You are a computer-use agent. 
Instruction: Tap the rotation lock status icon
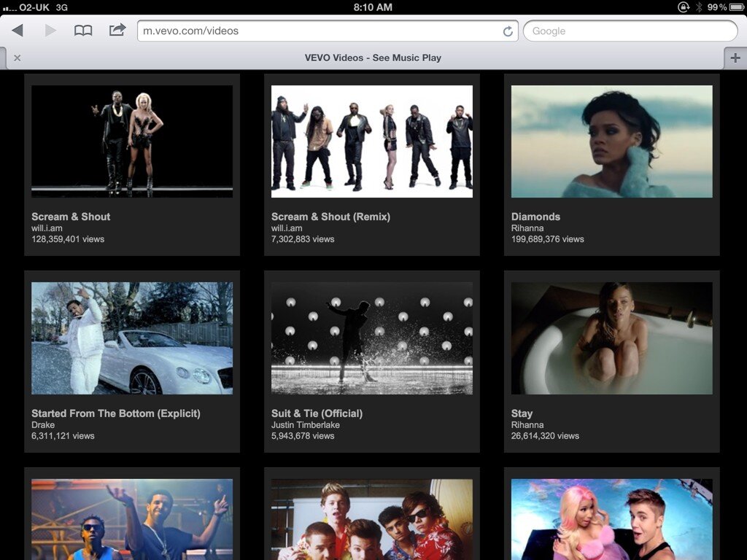click(684, 7)
